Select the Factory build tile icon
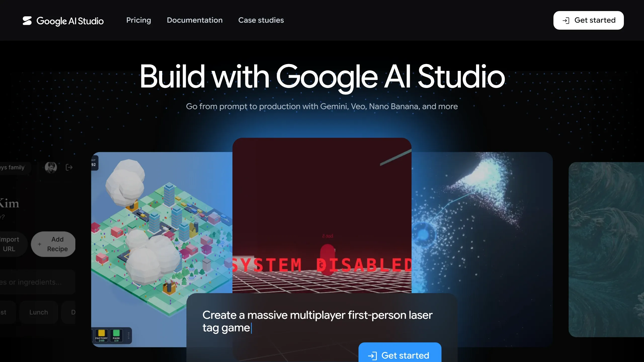The width and height of the screenshot is (644, 362). click(x=101, y=335)
